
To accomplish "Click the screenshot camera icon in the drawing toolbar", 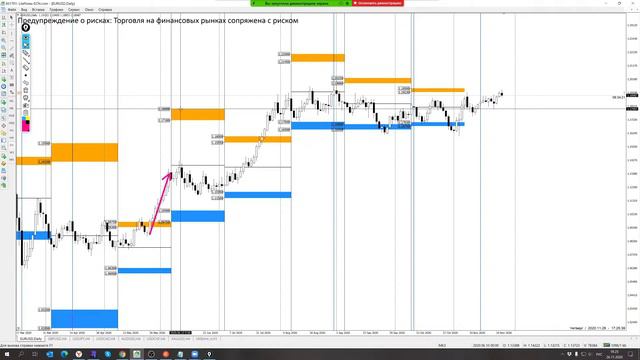I will pos(26,105).
